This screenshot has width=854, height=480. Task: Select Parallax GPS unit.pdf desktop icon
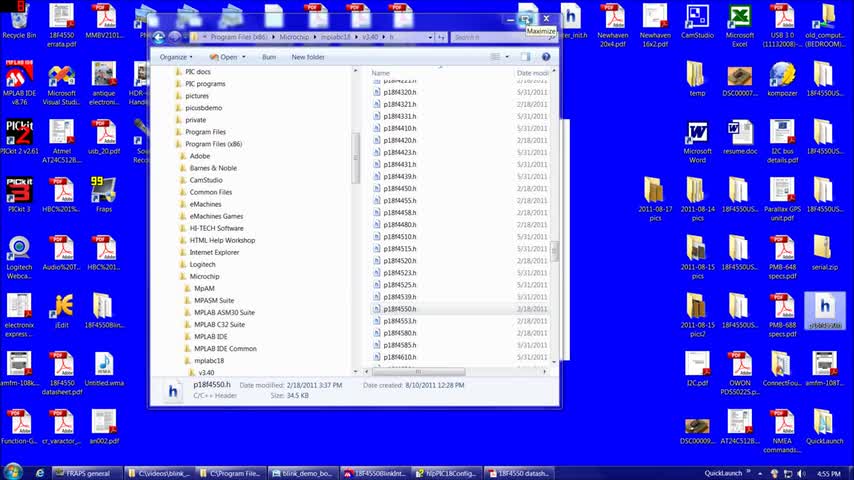(x=782, y=199)
